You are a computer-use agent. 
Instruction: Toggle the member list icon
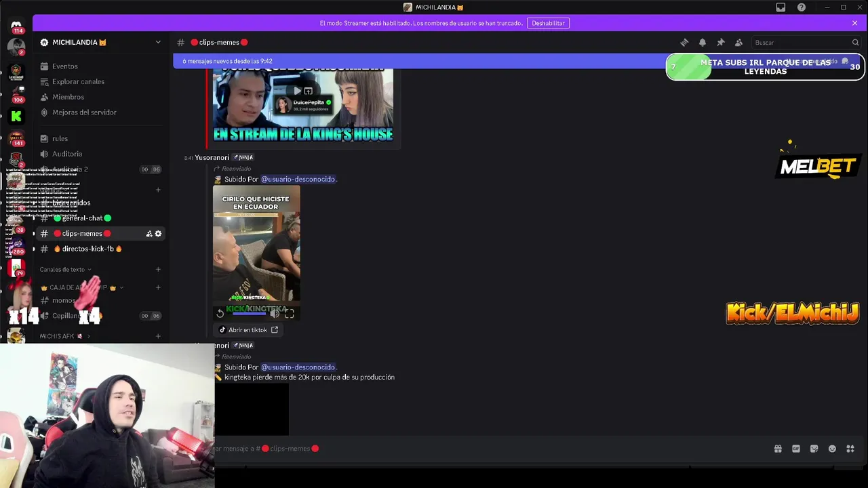738,42
